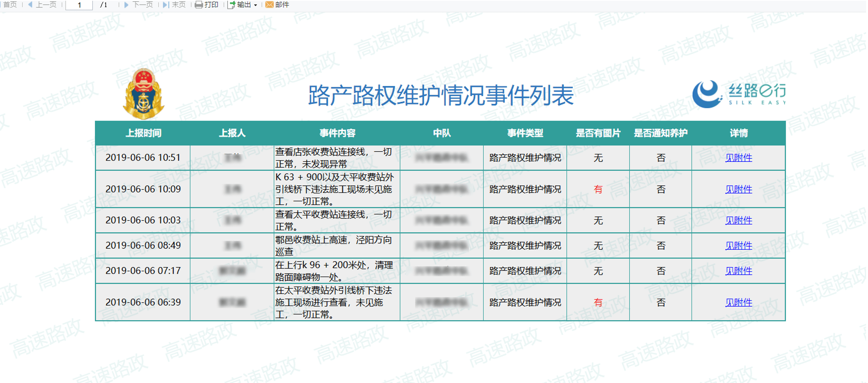Click 路产路权维护情况 type in 07:17 row
This screenshot has width=868, height=383.
coord(525,271)
